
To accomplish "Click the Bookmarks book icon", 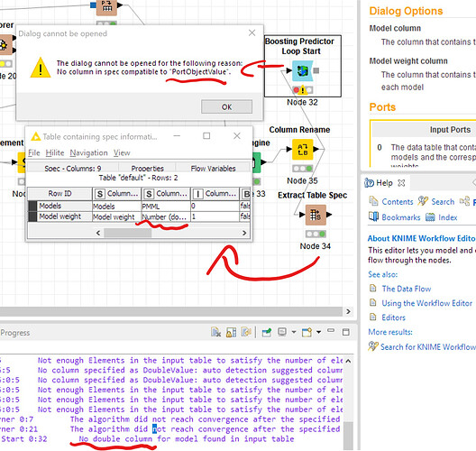I will [x=373, y=216].
